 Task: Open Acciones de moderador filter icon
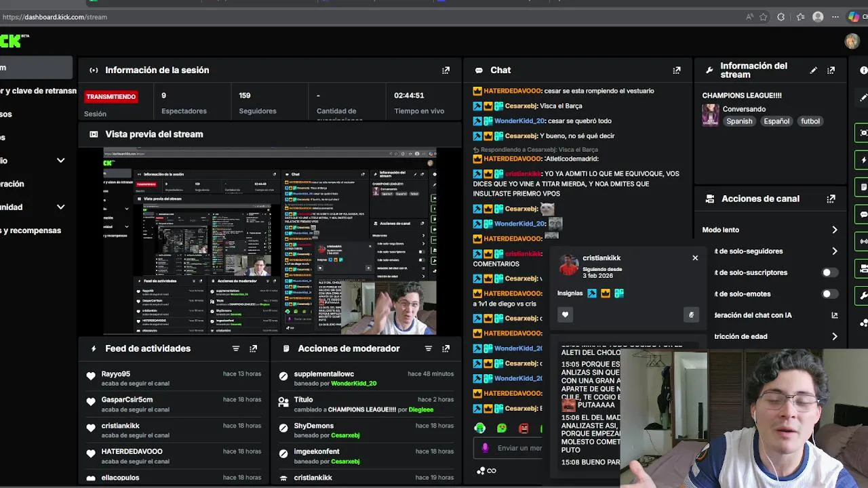click(x=428, y=348)
